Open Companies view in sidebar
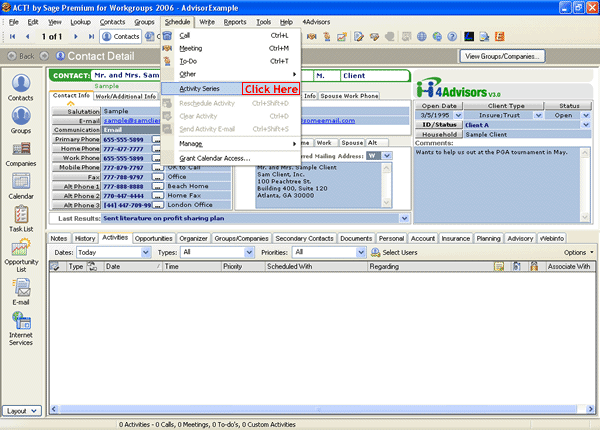 [x=21, y=154]
